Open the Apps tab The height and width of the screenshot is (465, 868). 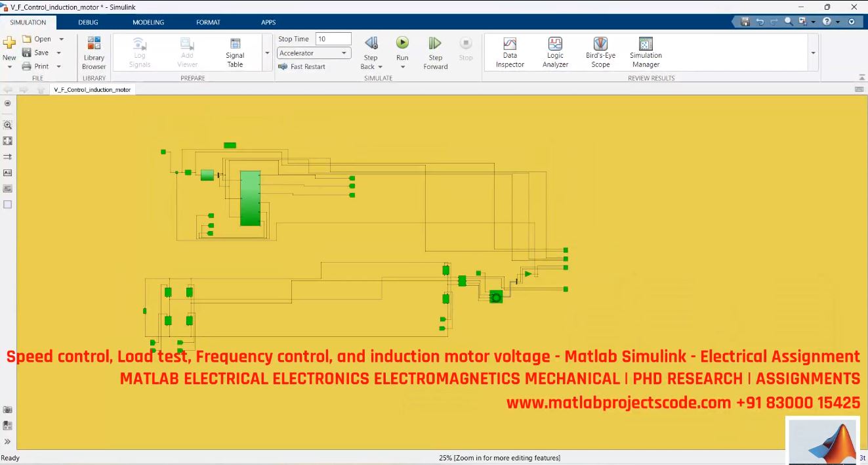(268, 22)
